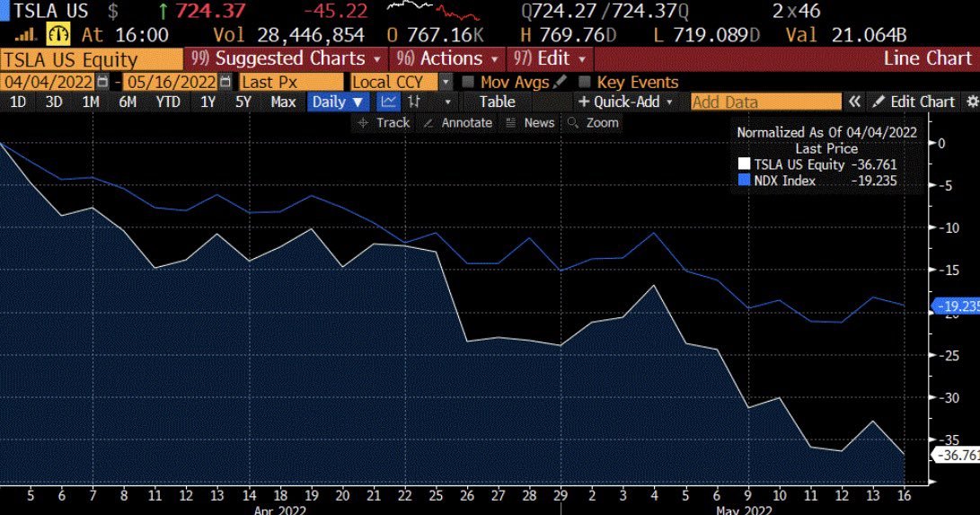Click the Last Px field
The image size is (980, 515).
[x=291, y=82]
